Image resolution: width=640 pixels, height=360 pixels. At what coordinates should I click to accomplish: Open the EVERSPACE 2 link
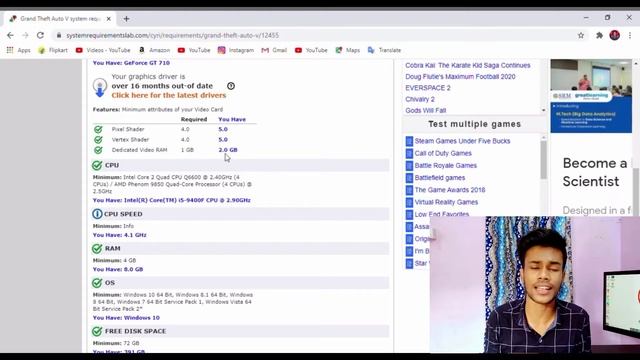pyautogui.click(x=428, y=88)
